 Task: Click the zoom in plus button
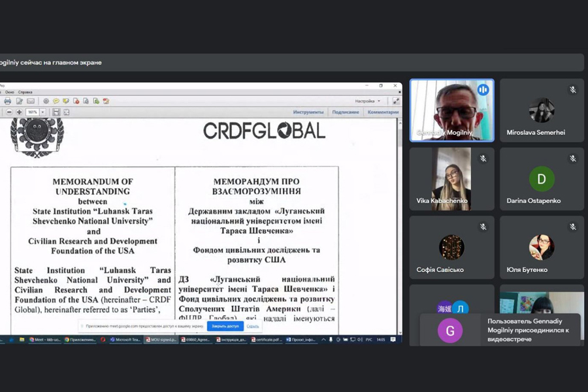pyautogui.click(x=20, y=112)
